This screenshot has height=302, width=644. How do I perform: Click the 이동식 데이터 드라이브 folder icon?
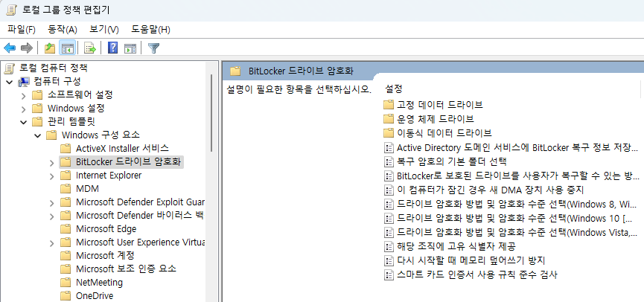(x=389, y=132)
